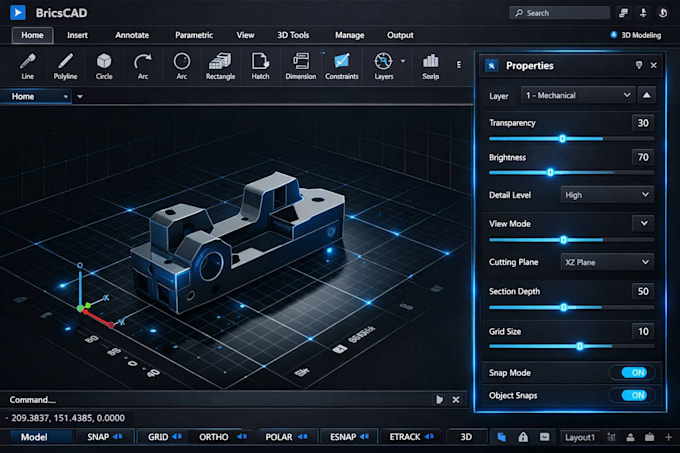This screenshot has height=453, width=680.
Task: Click the status bar lock icon
Action: pos(523,437)
